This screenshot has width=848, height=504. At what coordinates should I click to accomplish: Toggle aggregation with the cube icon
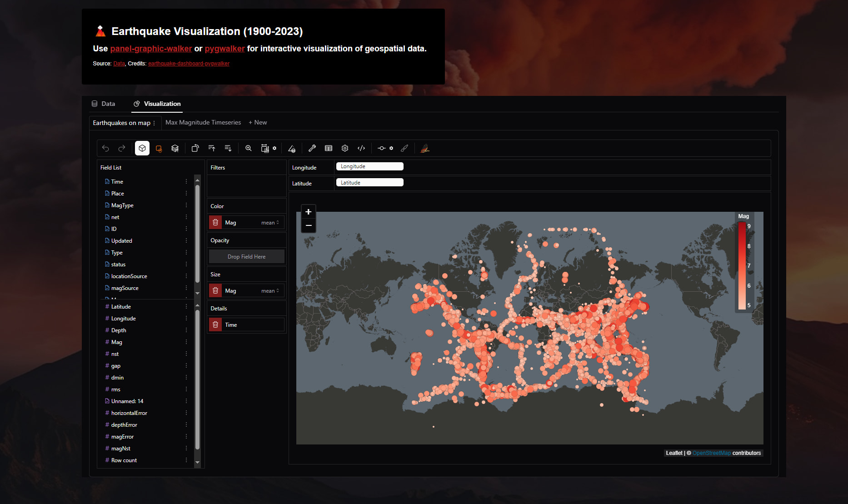coord(142,148)
